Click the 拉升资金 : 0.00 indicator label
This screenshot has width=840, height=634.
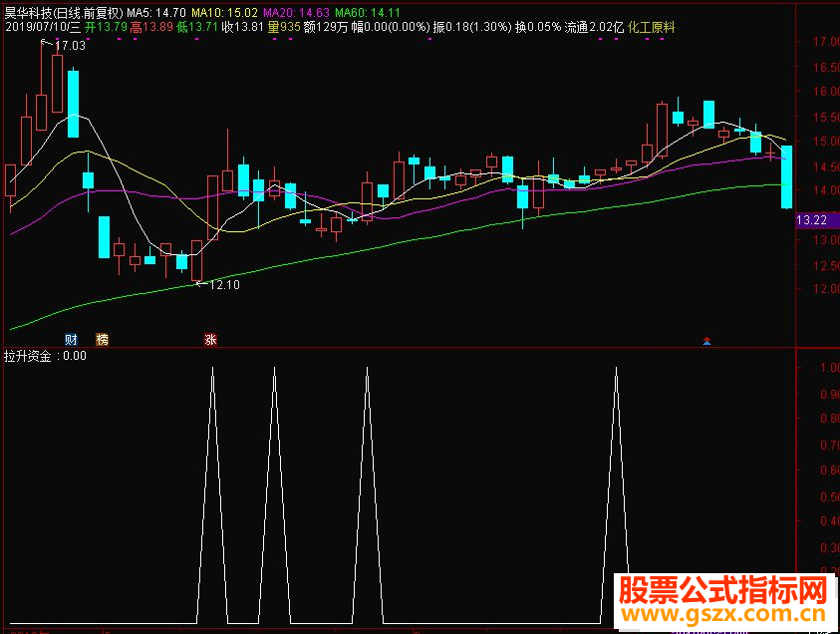coord(45,356)
